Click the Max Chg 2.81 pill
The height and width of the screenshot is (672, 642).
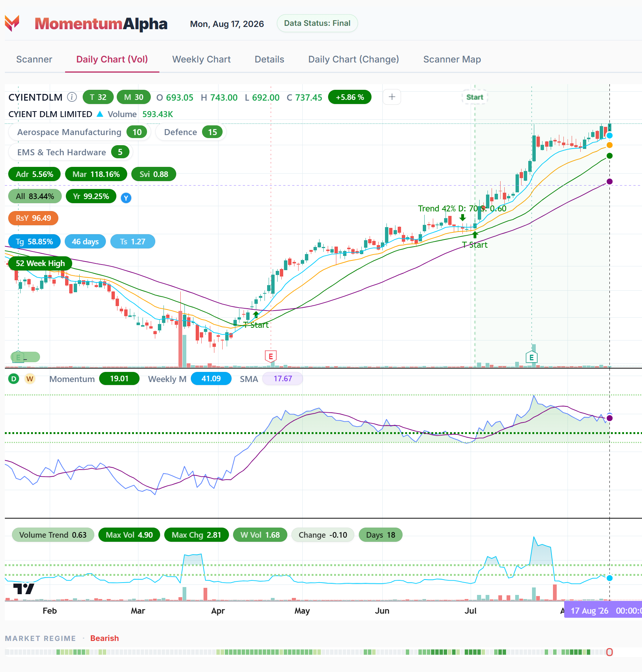pos(196,535)
